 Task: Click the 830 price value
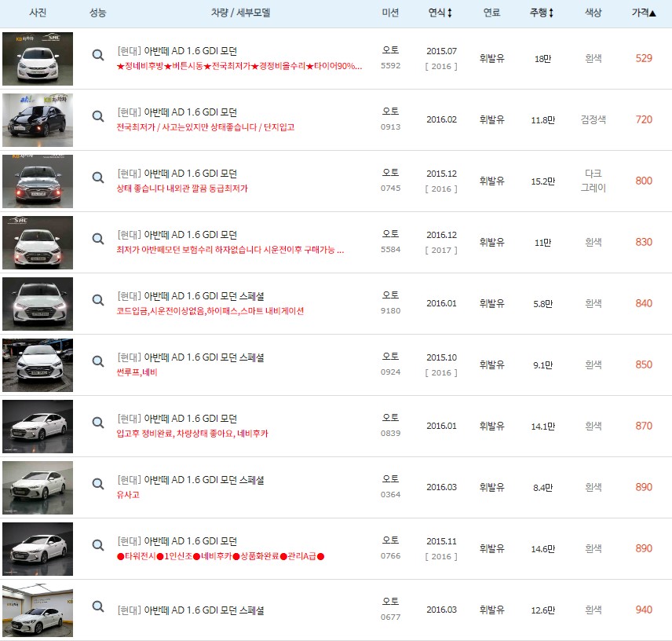(x=644, y=242)
